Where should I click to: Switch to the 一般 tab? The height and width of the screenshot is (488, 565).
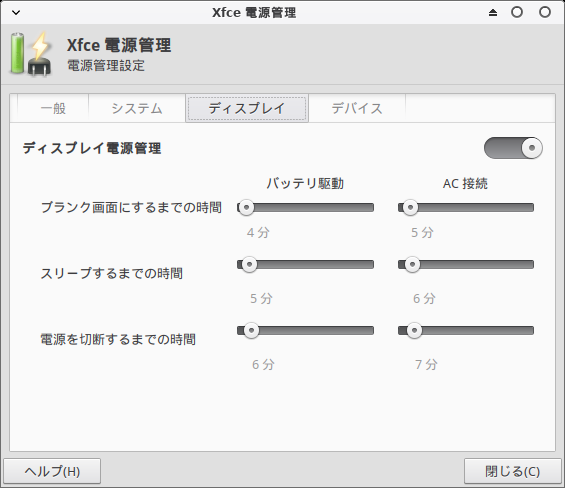pyautogui.click(x=53, y=108)
